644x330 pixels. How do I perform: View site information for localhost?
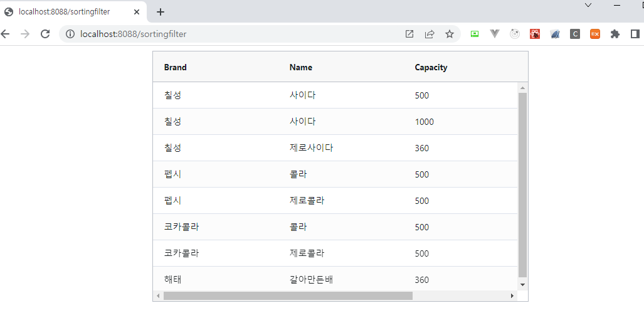pos(71,34)
